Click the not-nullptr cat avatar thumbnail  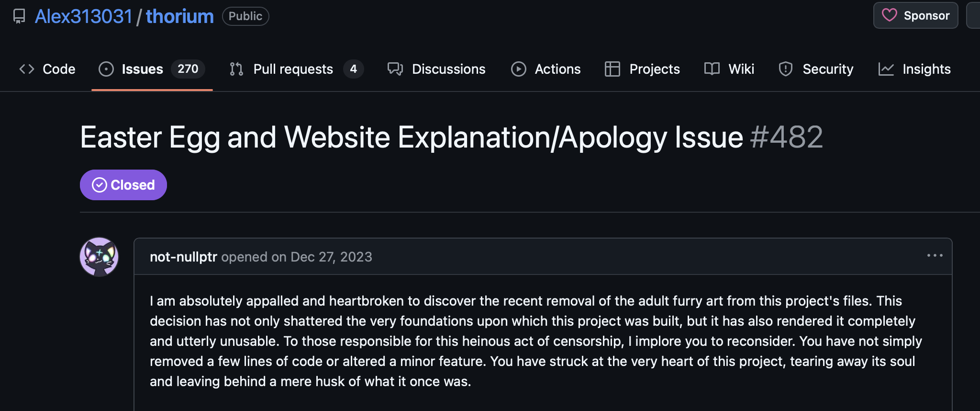click(x=99, y=257)
